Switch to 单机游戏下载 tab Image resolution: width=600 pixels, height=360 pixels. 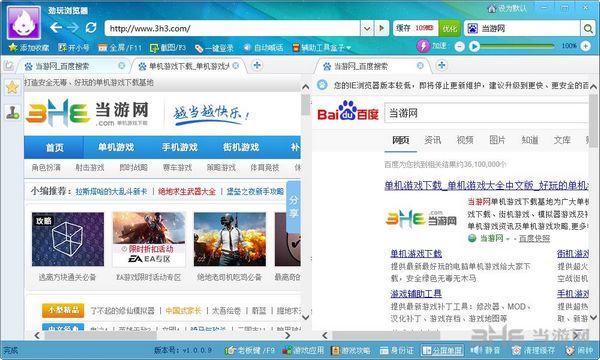point(188,66)
